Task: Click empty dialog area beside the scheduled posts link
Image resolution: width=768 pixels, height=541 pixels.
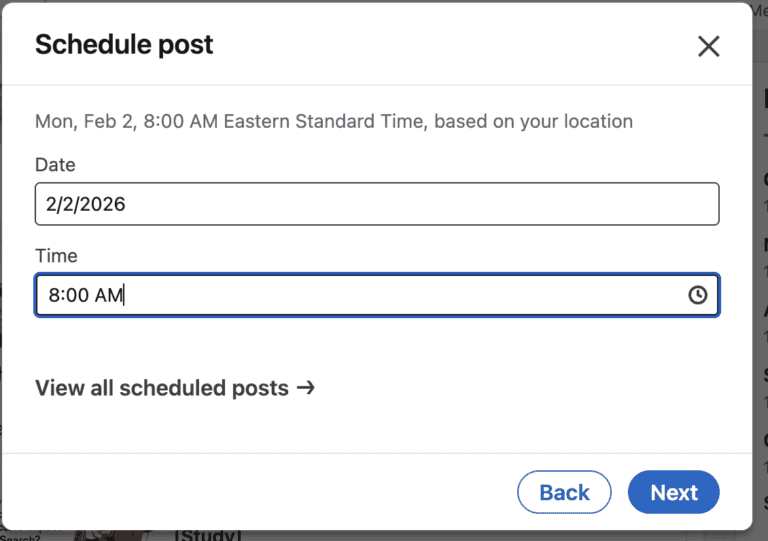Action: click(520, 388)
